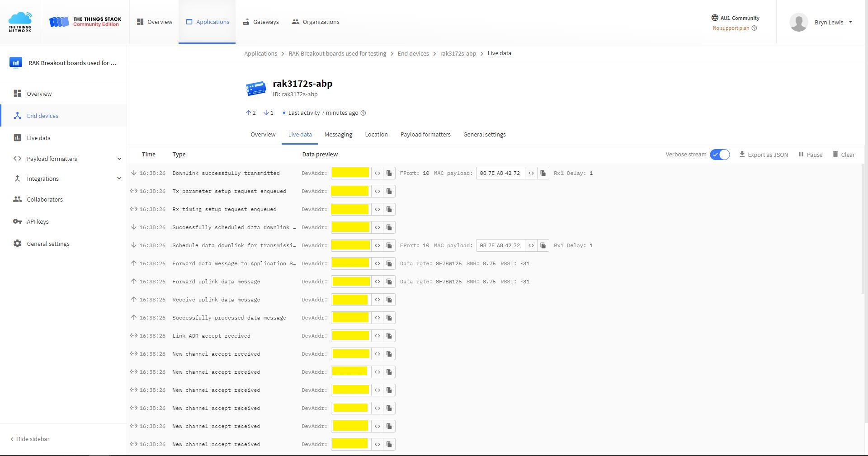The height and width of the screenshot is (456, 868).
Task: Click the yellow DevAddr field in the top row
Action: [x=350, y=173]
